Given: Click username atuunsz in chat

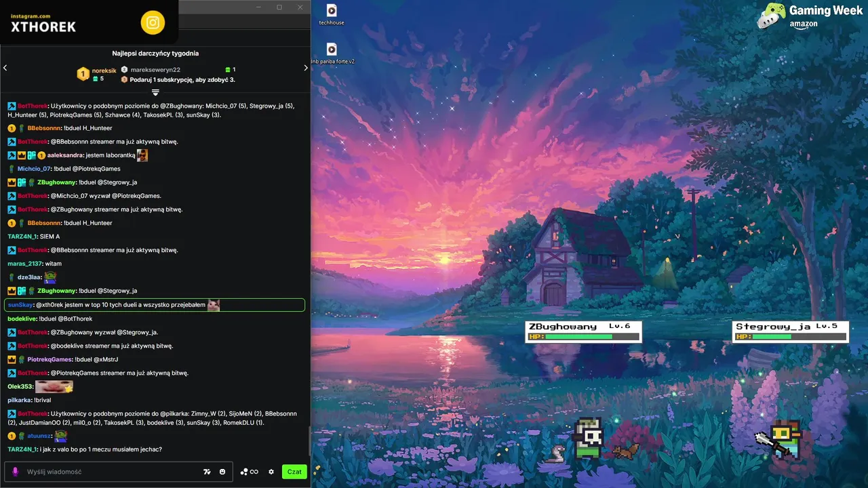Looking at the screenshot, I should [40, 436].
